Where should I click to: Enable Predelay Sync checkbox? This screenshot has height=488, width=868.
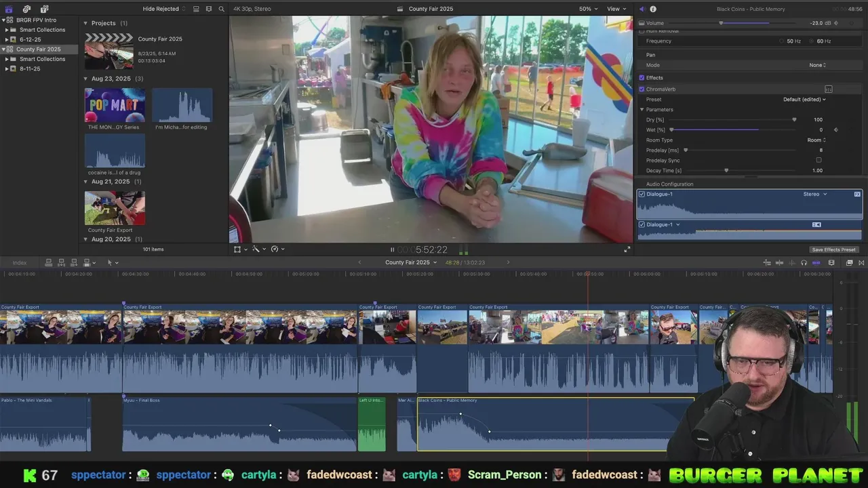tap(818, 160)
